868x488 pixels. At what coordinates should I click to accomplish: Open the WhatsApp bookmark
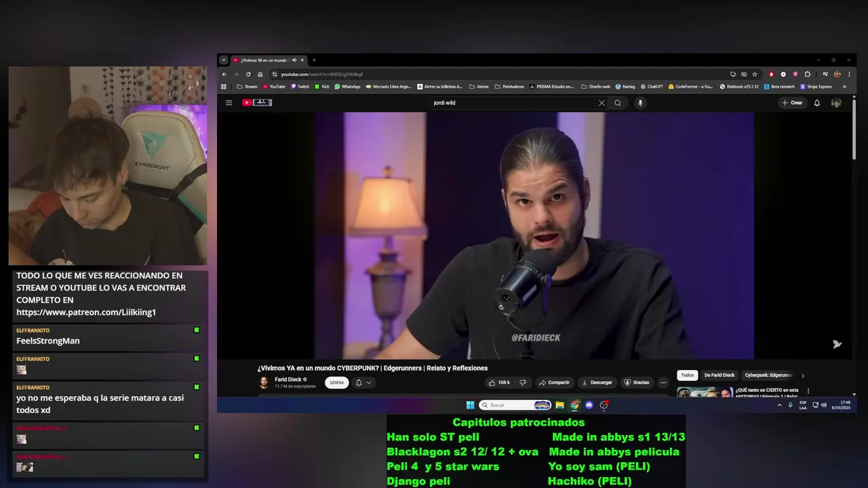[x=347, y=87]
